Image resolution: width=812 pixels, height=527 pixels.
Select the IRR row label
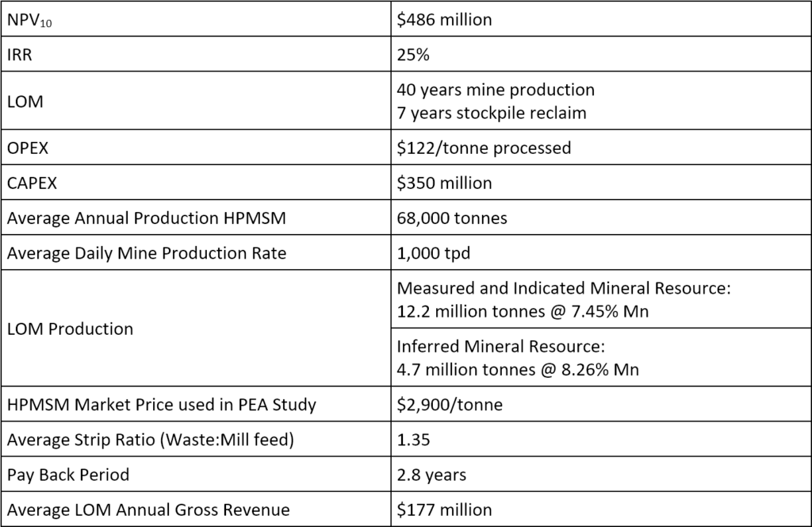point(196,54)
